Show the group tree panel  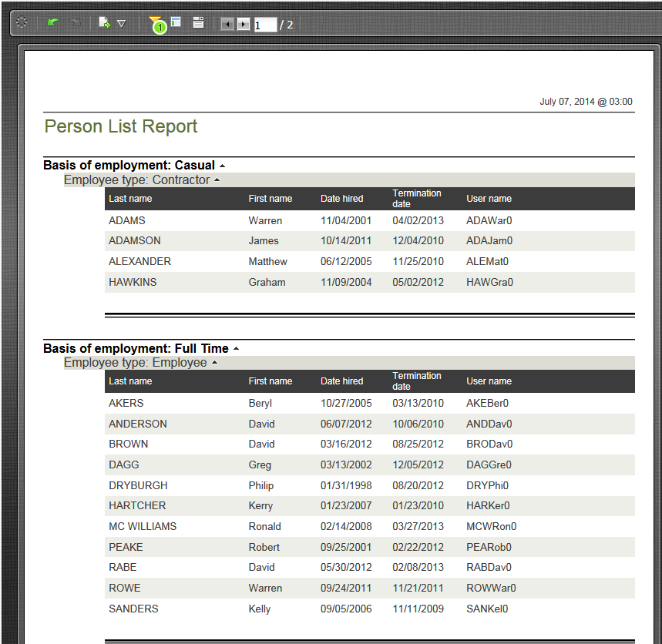click(176, 22)
